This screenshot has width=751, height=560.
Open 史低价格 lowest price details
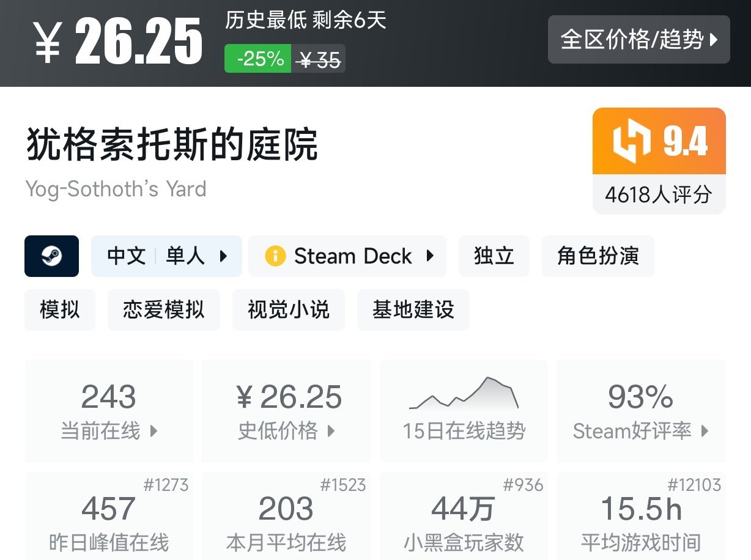[286, 411]
